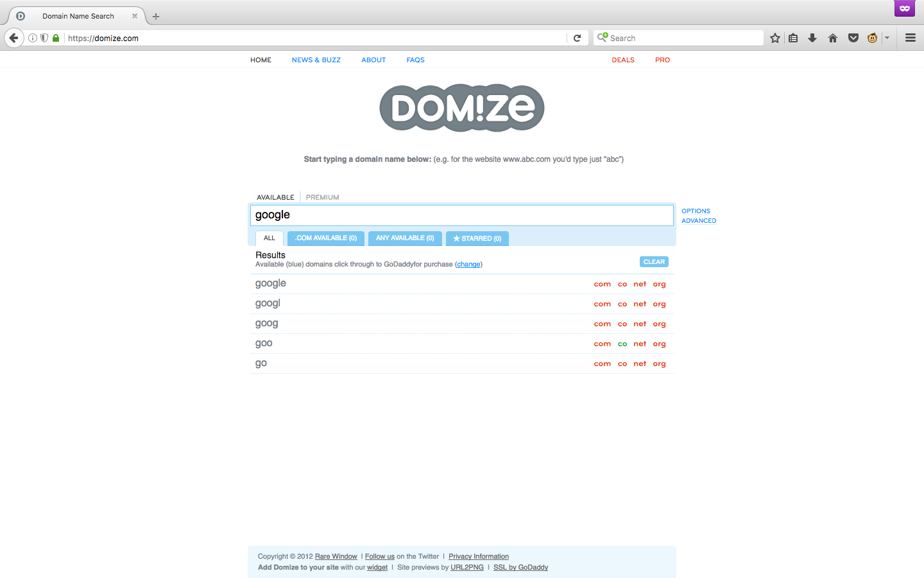This screenshot has height=578, width=924.
Task: Click the browser URL address field
Action: (314, 38)
